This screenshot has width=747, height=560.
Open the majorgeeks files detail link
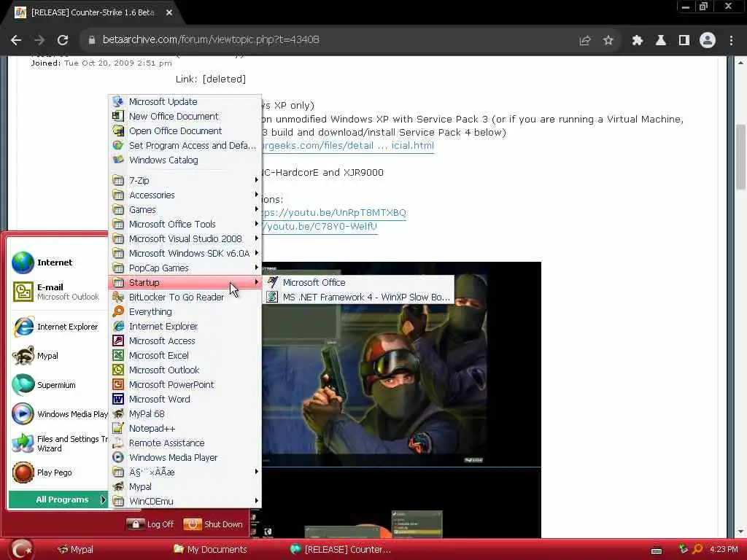pos(348,146)
